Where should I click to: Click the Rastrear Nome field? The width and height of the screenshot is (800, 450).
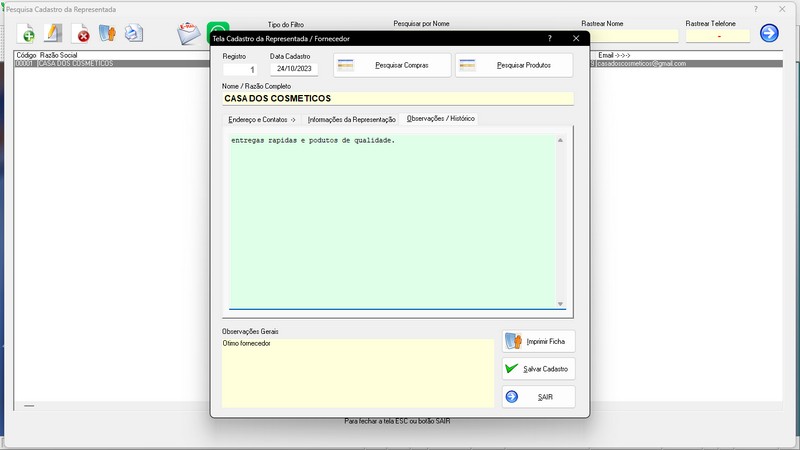[x=634, y=36]
